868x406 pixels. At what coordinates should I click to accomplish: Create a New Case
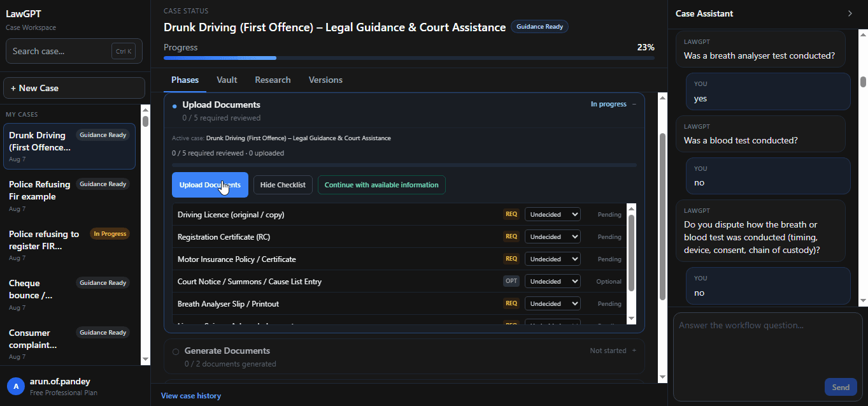75,88
